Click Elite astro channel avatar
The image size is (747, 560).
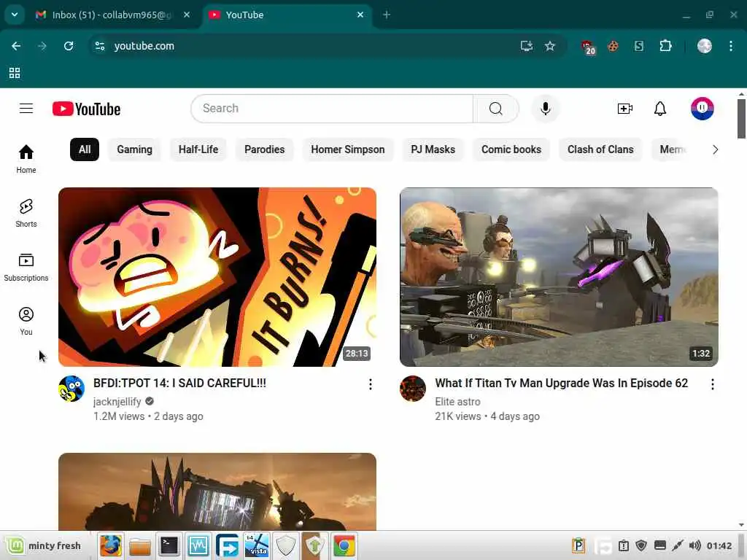pos(413,389)
